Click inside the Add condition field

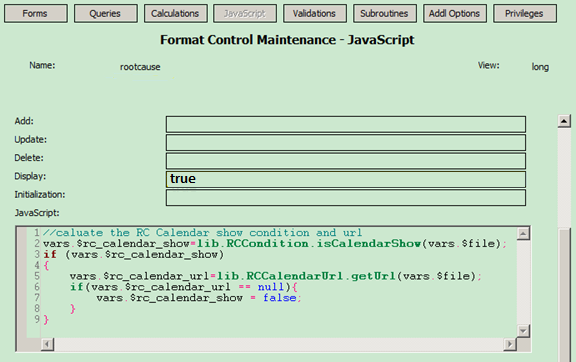(x=346, y=124)
